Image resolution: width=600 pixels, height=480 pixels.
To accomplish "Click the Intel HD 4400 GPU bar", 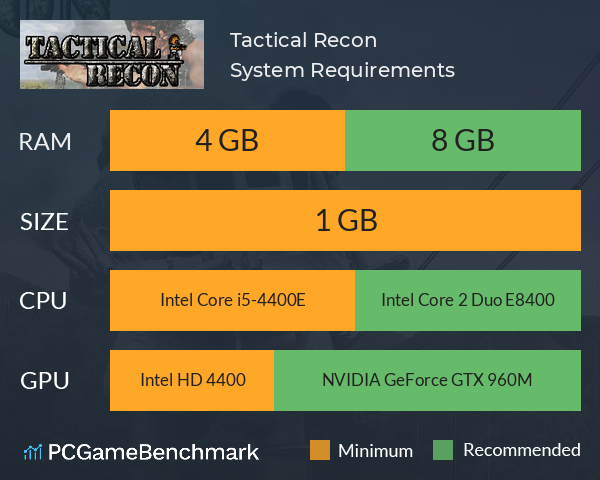I will (192, 380).
